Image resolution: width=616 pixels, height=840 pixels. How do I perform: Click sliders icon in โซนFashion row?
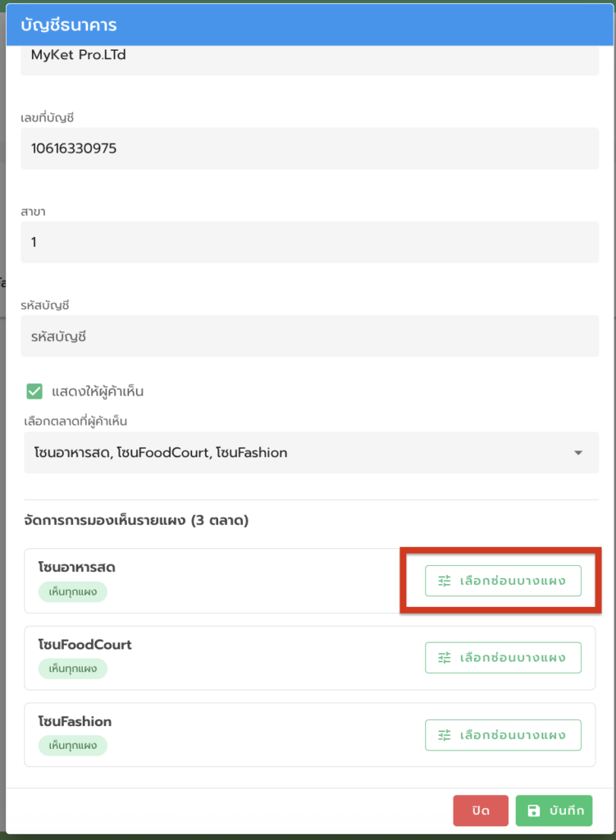(x=445, y=735)
